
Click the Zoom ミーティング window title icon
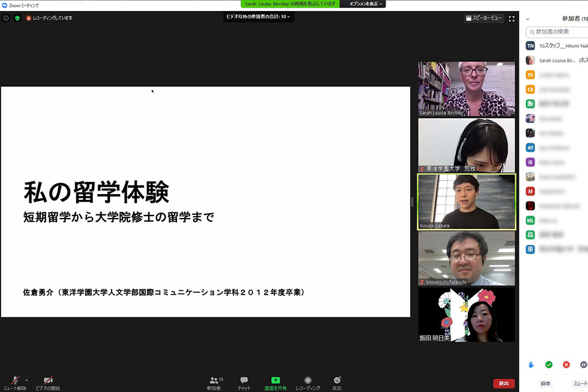coord(4,6)
